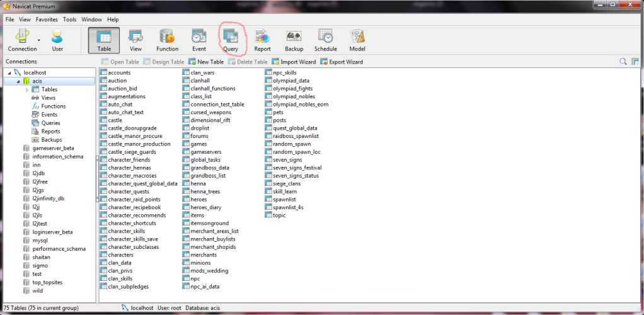Image resolution: width=644 pixels, height=315 pixels.
Task: Expand the Tables node under acis
Action: [x=27, y=89]
